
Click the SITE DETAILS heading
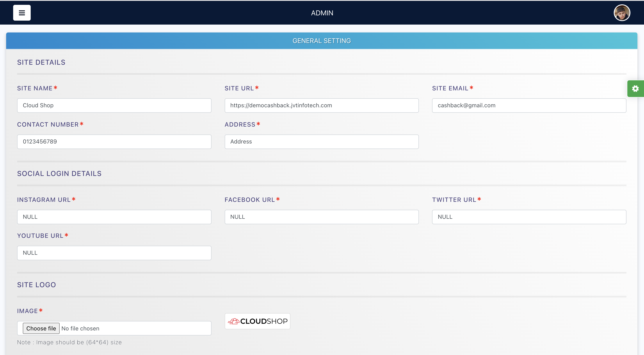click(x=41, y=62)
